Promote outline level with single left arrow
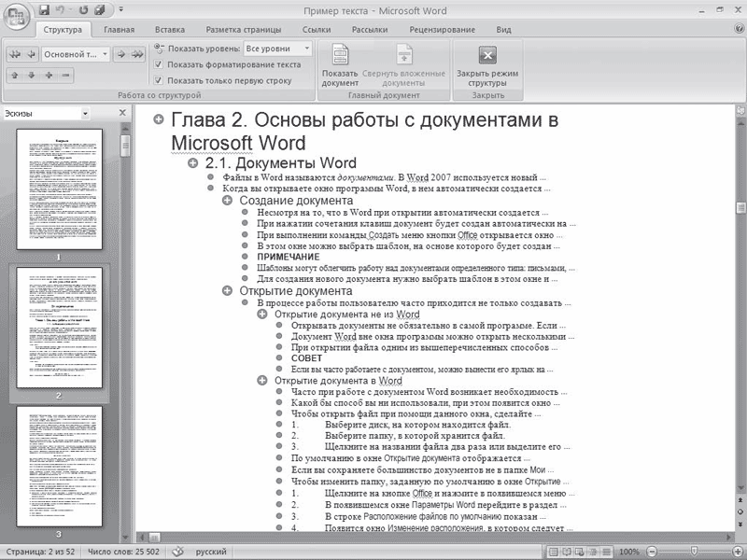Screen dimensions: 747x560 click(31, 54)
